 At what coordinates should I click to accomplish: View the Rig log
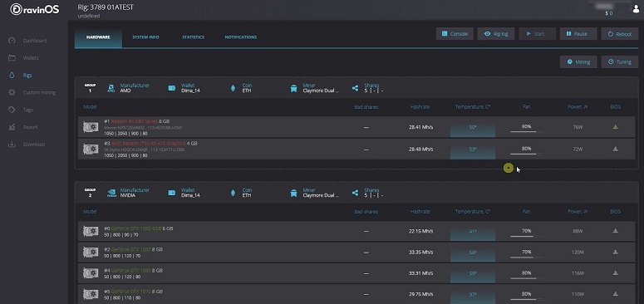[496, 34]
